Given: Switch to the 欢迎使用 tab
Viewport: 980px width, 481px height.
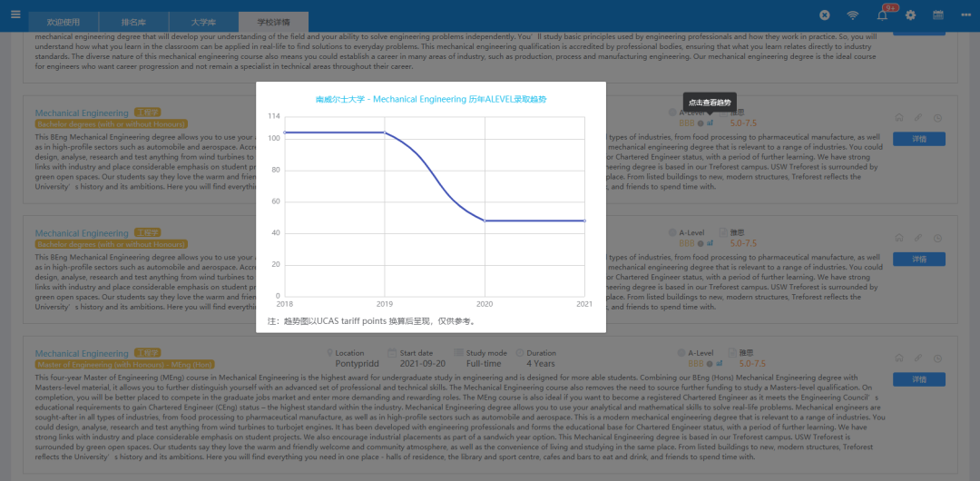Looking at the screenshot, I should pos(64,22).
